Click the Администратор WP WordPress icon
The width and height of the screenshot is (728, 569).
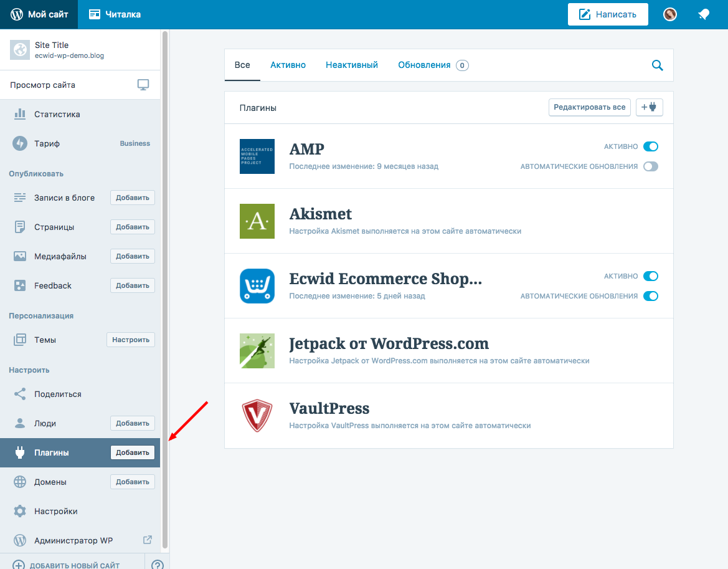20,541
